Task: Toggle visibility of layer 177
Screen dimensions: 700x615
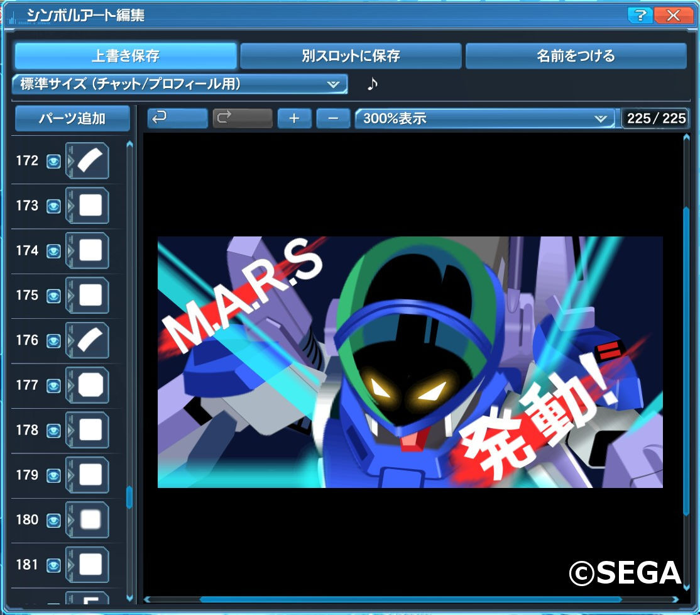Action: tap(53, 386)
